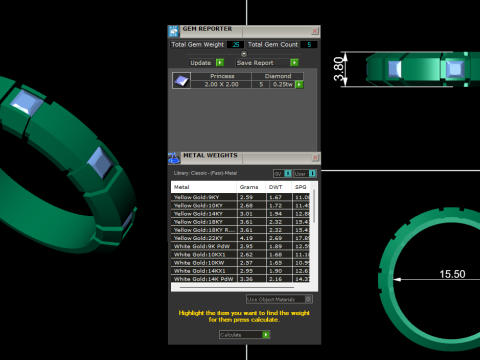Click the Metal Weights scale icon

coord(174,158)
